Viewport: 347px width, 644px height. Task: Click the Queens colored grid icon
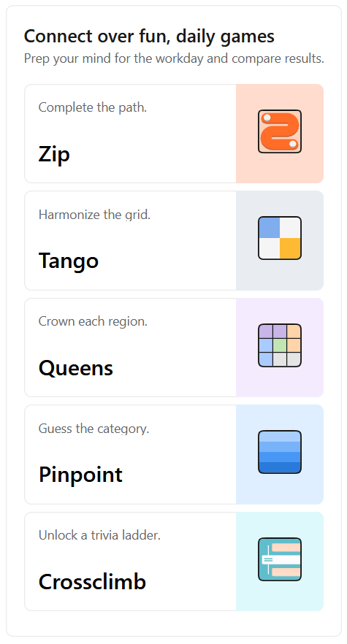tap(280, 345)
